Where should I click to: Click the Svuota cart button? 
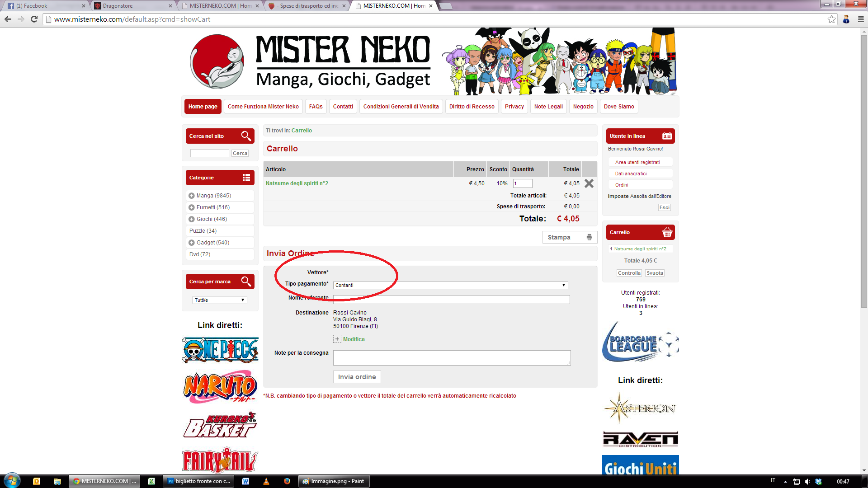click(x=655, y=273)
